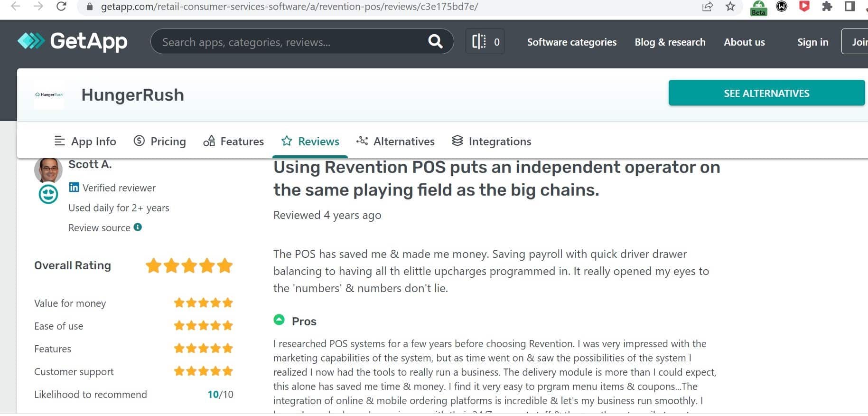Click the Overall Rating stars

[x=189, y=265]
